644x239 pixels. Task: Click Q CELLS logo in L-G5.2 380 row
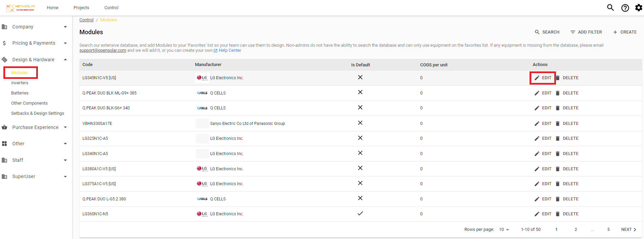(202, 199)
